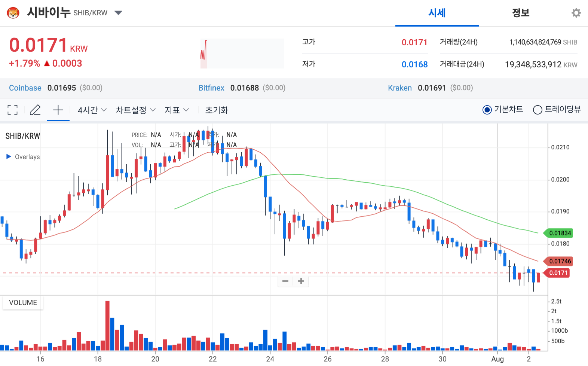Click the large 0.0171 KRW price
This screenshot has height=366, width=588.
click(48, 45)
